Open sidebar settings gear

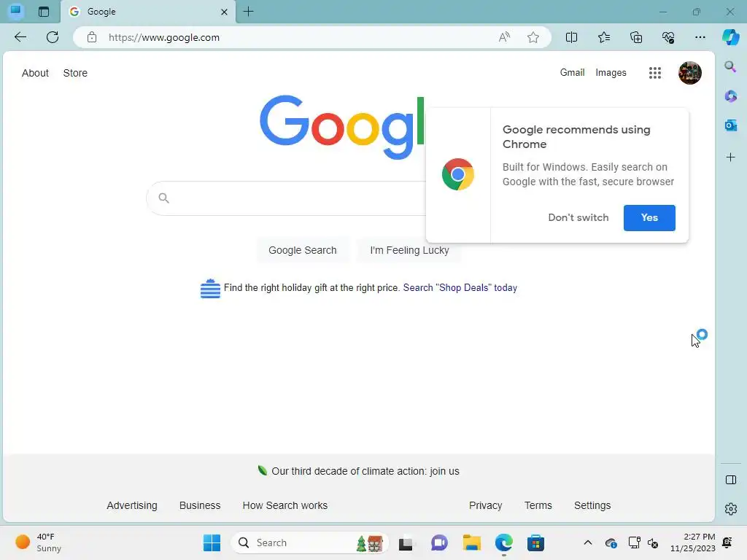731,509
